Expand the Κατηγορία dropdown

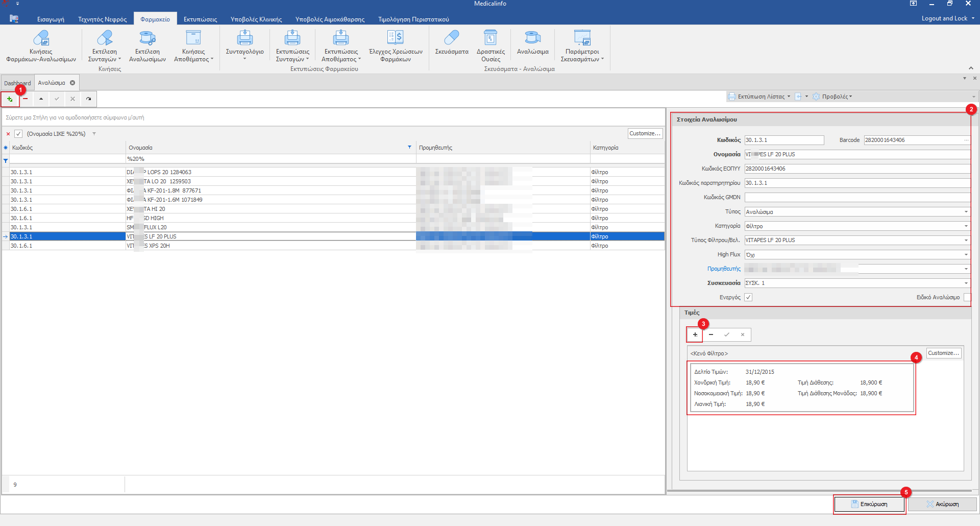click(x=966, y=226)
